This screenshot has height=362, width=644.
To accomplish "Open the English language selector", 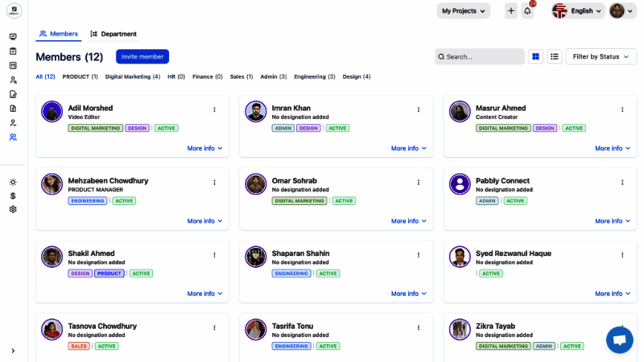I will [x=578, y=10].
